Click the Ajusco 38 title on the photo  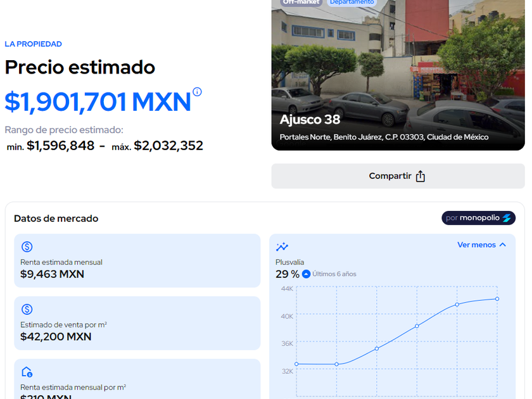click(x=310, y=120)
